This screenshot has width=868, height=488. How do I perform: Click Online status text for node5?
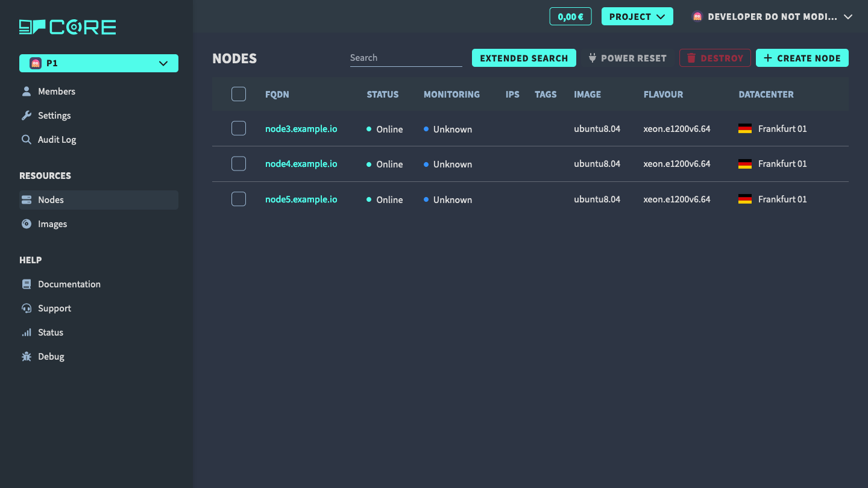(x=389, y=200)
